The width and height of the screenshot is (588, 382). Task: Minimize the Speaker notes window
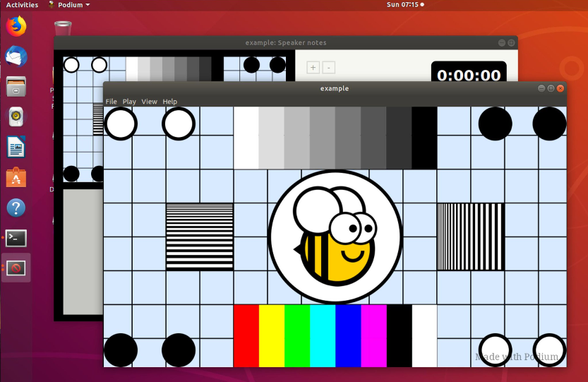[x=502, y=43]
